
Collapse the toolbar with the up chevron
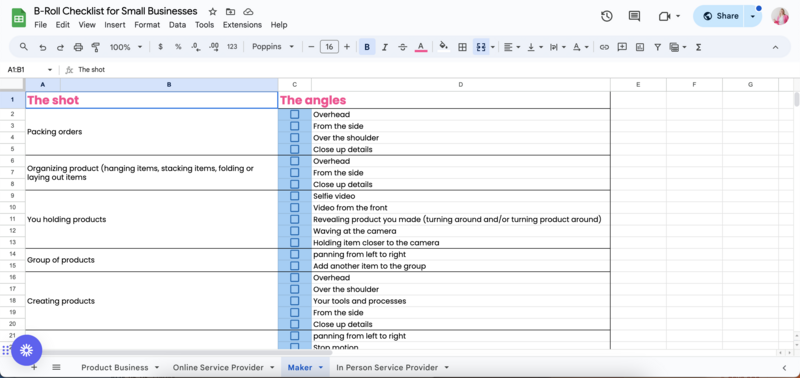(x=776, y=47)
